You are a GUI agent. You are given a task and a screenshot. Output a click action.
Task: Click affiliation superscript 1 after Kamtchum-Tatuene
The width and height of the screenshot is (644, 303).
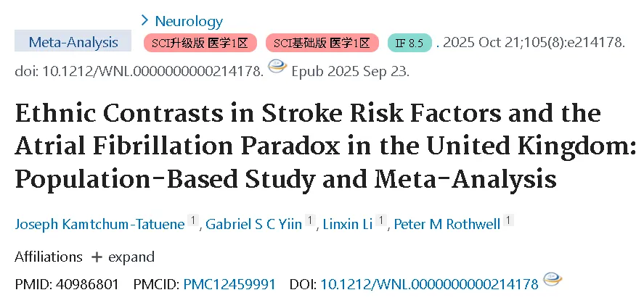coord(192,220)
